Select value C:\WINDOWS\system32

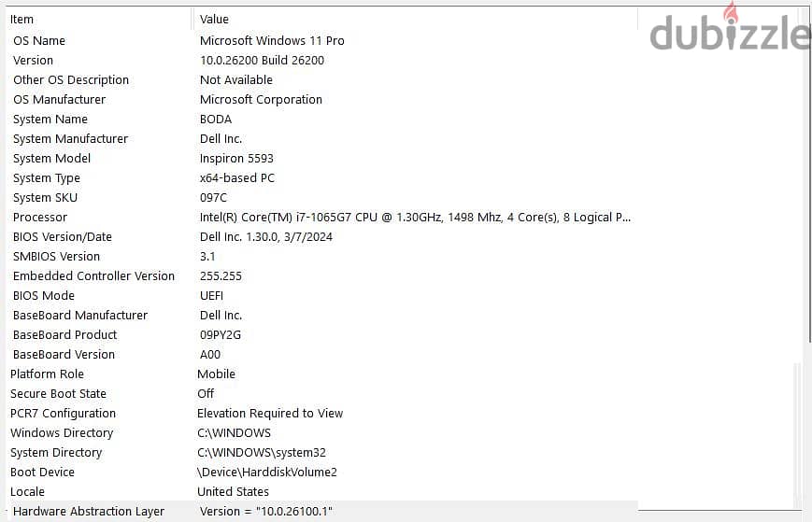pyautogui.click(x=262, y=453)
